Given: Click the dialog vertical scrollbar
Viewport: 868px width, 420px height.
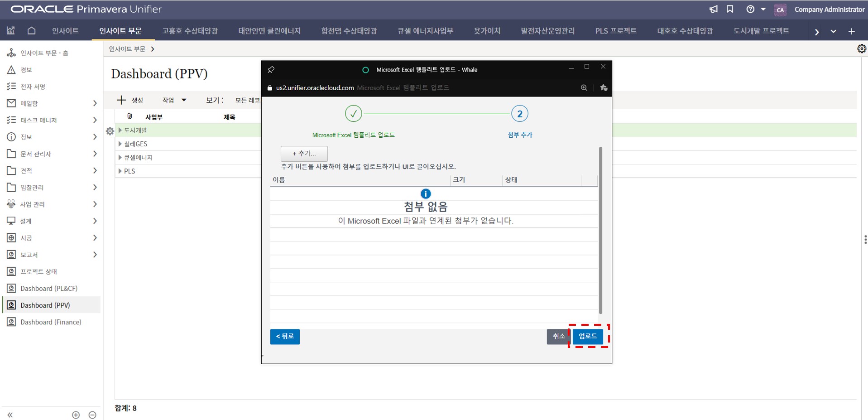Looking at the screenshot, I should (600, 230).
